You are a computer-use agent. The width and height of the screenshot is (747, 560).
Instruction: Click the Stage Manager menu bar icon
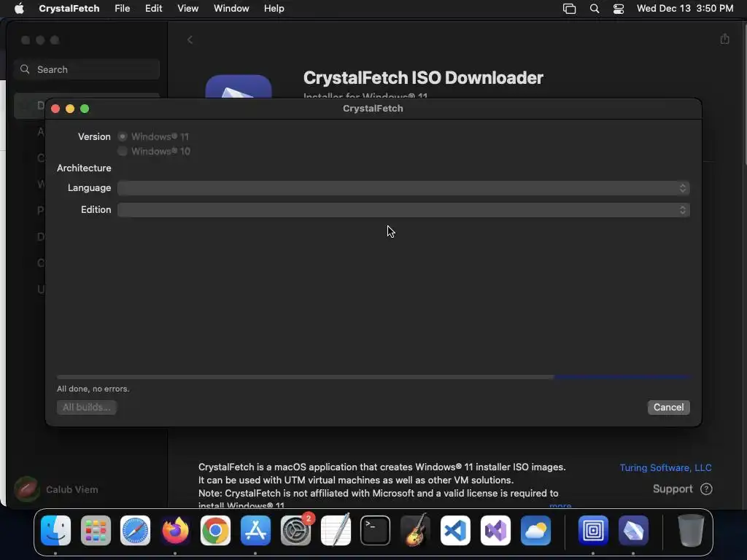[x=569, y=9]
